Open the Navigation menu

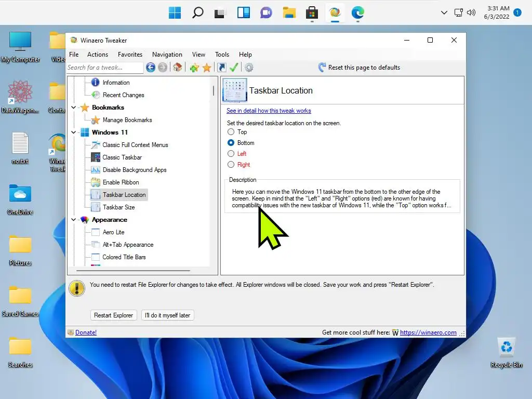pos(167,54)
